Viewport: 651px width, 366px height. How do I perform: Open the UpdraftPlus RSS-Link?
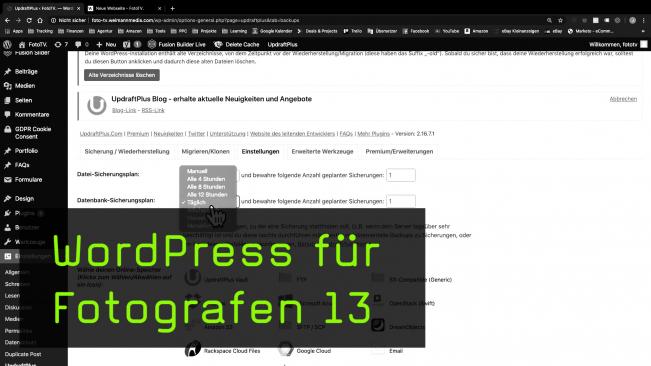point(153,110)
